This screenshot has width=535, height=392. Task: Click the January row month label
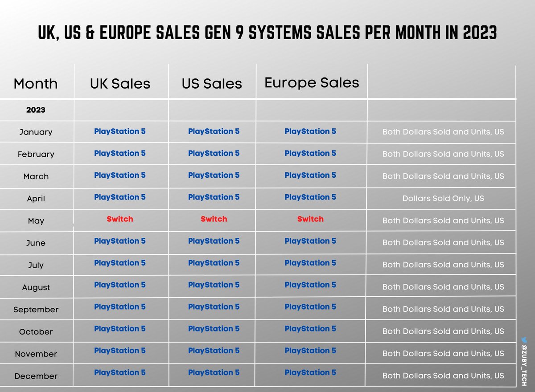pos(36,132)
